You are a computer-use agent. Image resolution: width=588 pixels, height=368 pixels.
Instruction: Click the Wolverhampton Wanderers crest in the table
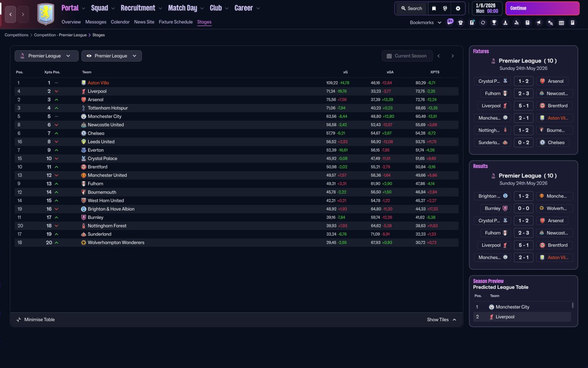click(84, 242)
